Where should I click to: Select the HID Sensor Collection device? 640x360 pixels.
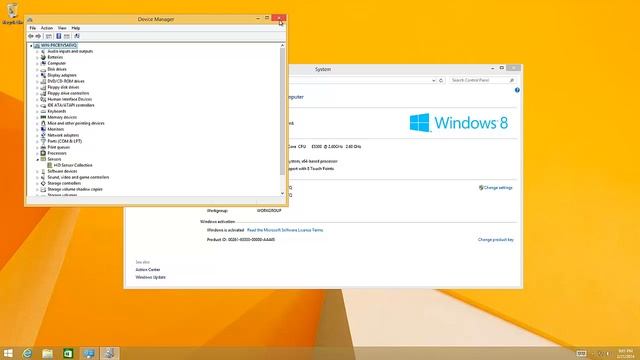[x=73, y=165]
